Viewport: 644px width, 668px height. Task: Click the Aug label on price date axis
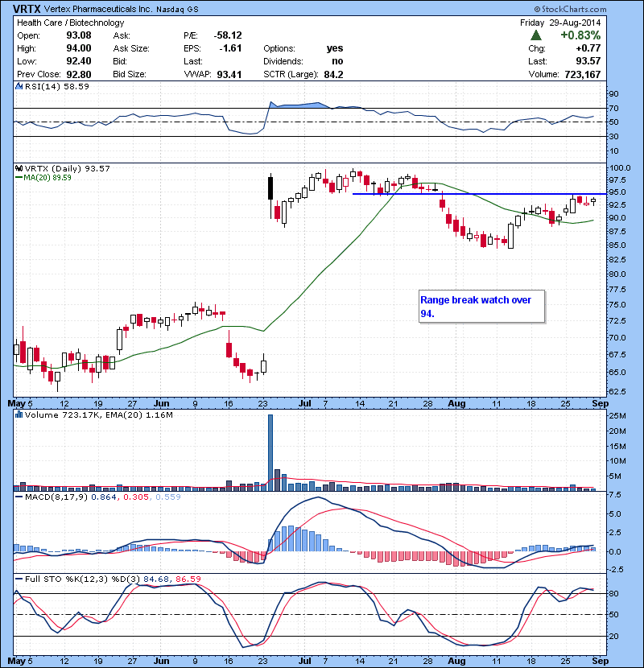[456, 403]
